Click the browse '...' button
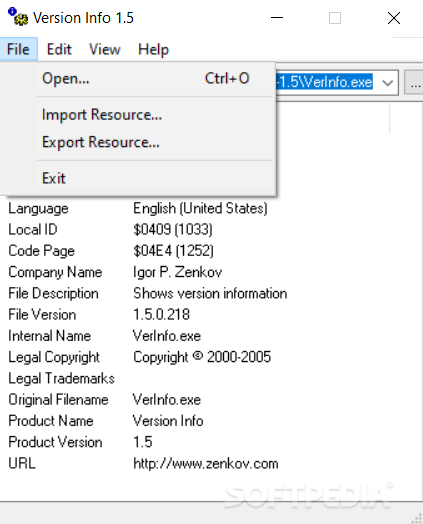Screen dimensions: 423x524 point(414,82)
